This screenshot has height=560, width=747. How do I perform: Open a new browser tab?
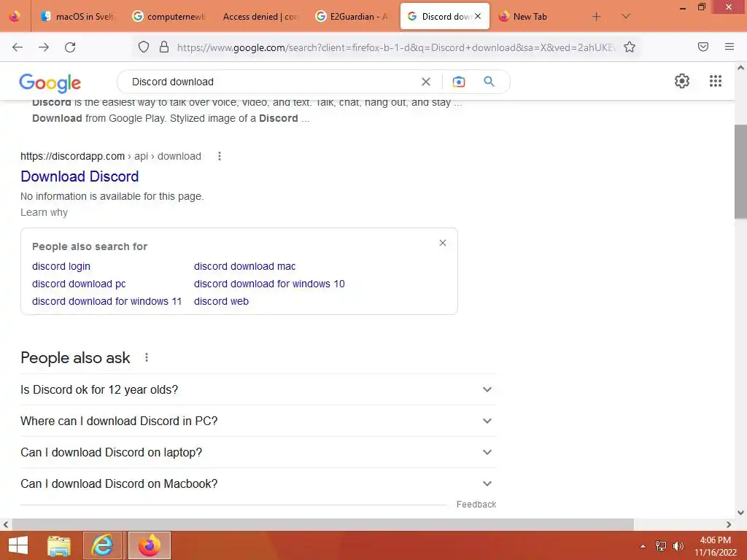[596, 17]
